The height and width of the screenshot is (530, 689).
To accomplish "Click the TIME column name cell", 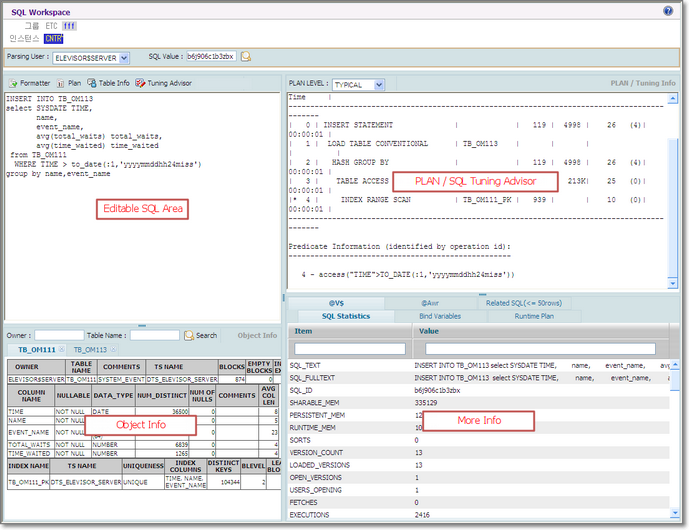I will point(31,412).
